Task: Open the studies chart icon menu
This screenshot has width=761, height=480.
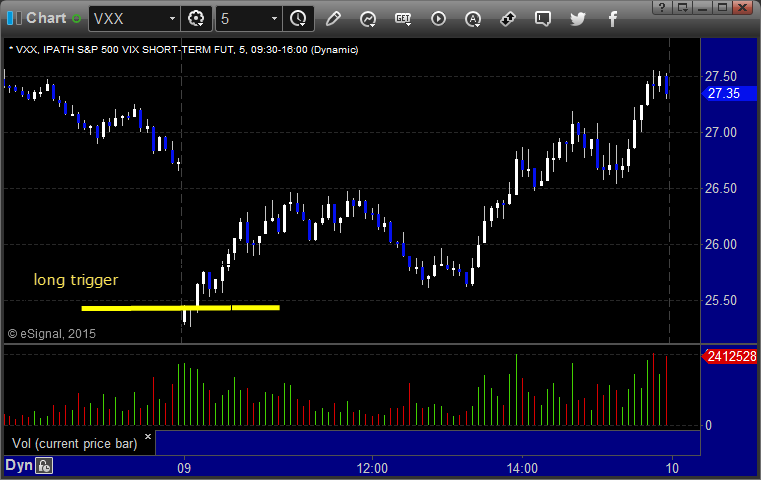Action: (368, 19)
